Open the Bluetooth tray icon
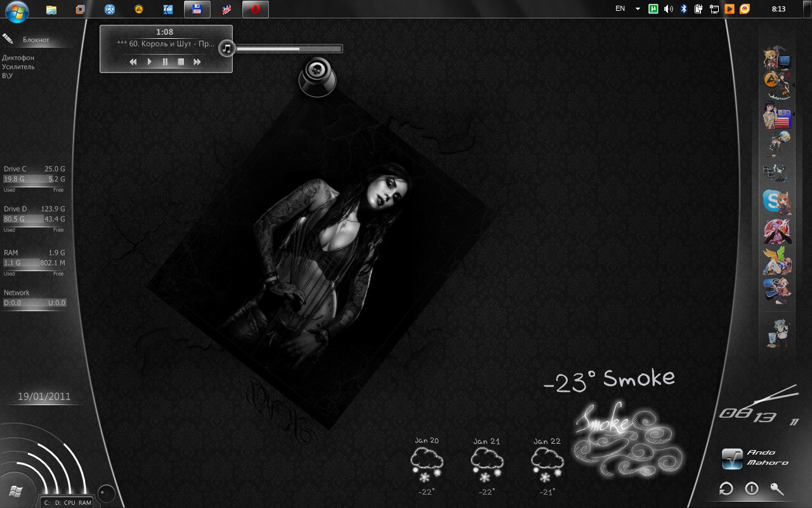 684,9
